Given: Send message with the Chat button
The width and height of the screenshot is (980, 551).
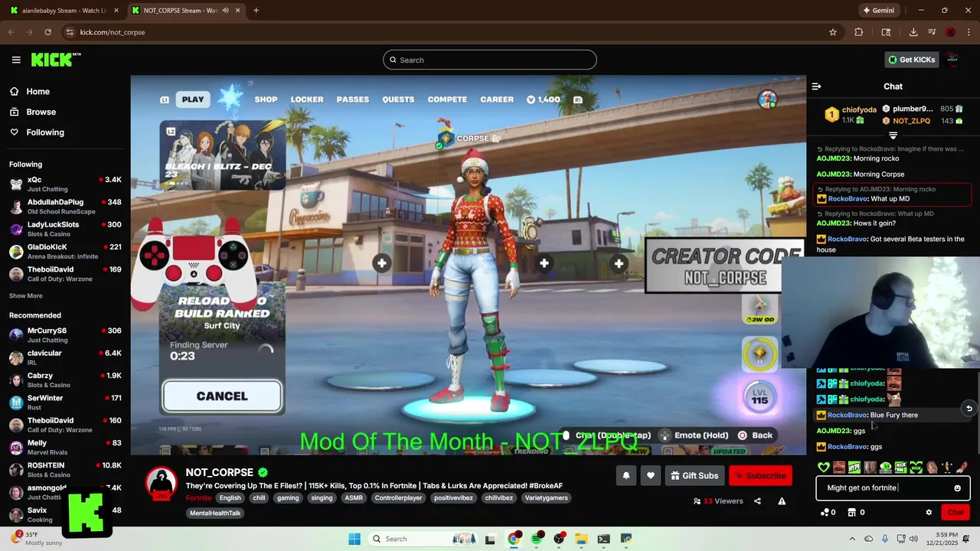Looking at the screenshot, I should coord(955,513).
